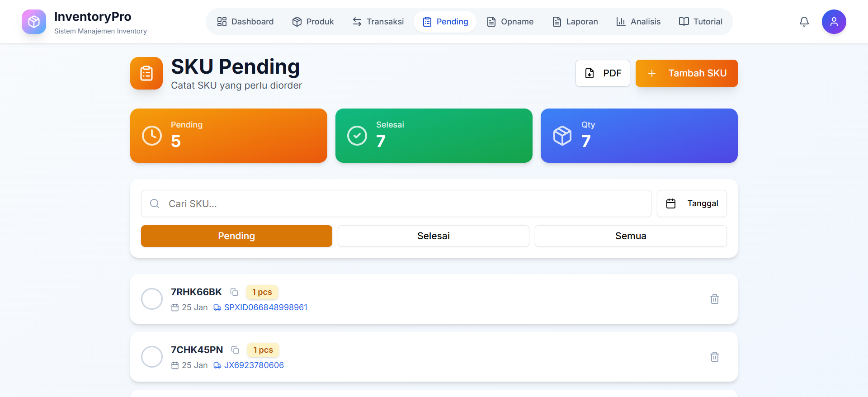Image resolution: width=868 pixels, height=397 pixels.
Task: Click the calendar icon beside 7CHK45PN date
Action: (175, 365)
